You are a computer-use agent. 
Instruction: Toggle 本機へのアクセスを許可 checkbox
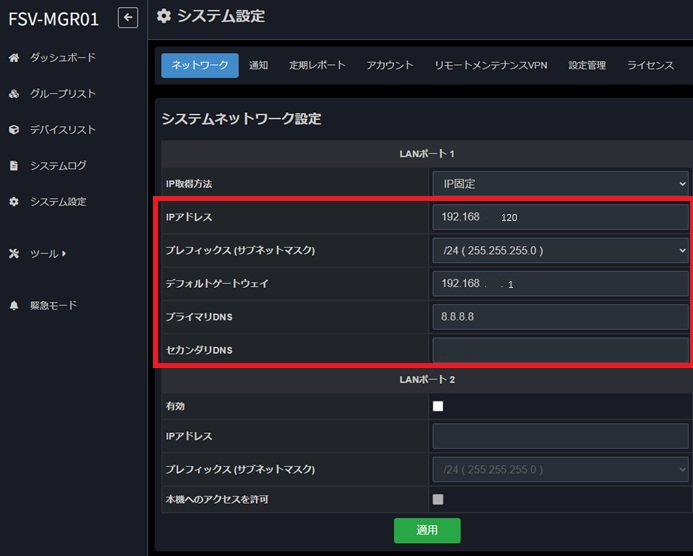tap(438, 499)
